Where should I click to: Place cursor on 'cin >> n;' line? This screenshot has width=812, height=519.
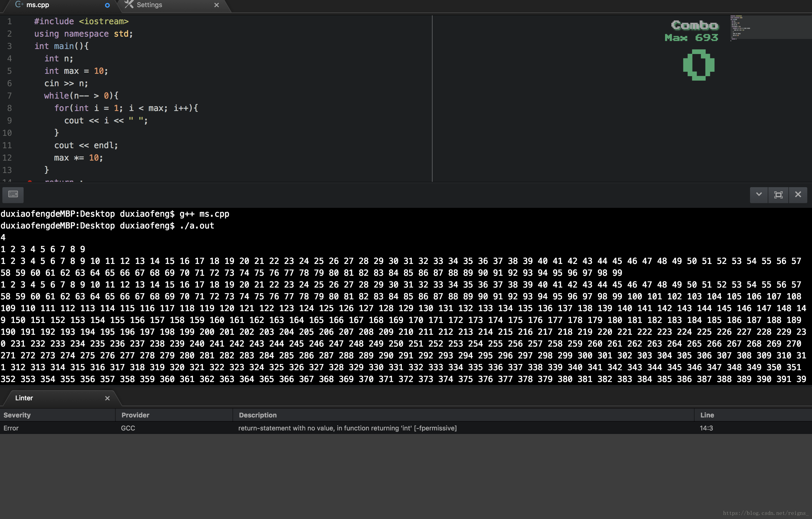point(66,83)
